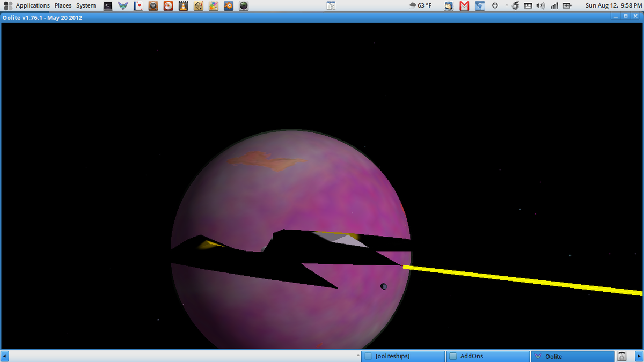Launch the Terminal from the top panel
Screen dimensions: 644x362
pyautogui.click(x=108, y=6)
